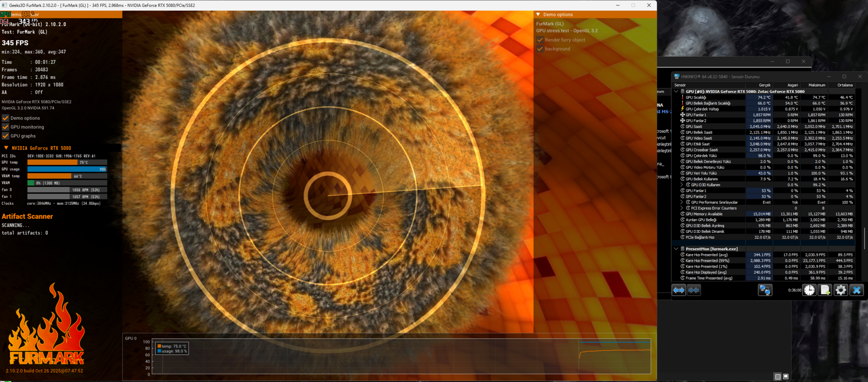Collapse the NVIDIA GeForce RTX 5080 section
Screen dimensions: 868x382
(6, 148)
